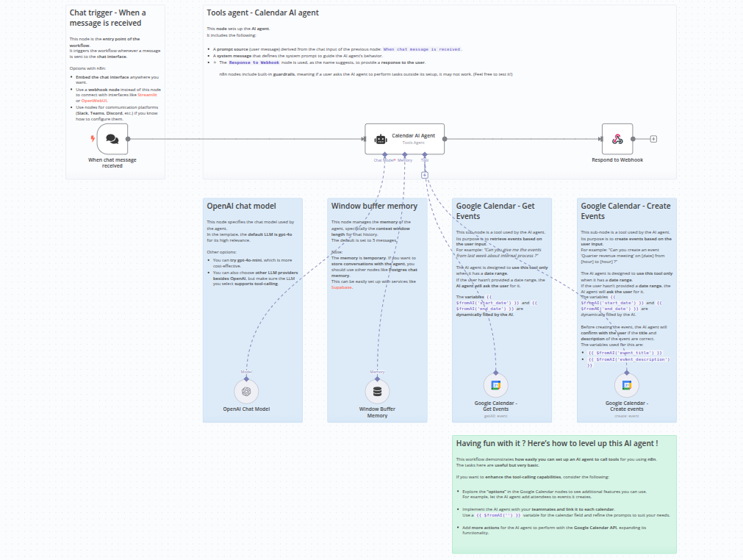Click the Respond to Webhook output dot
This screenshot has height=560, width=743.
point(633,139)
